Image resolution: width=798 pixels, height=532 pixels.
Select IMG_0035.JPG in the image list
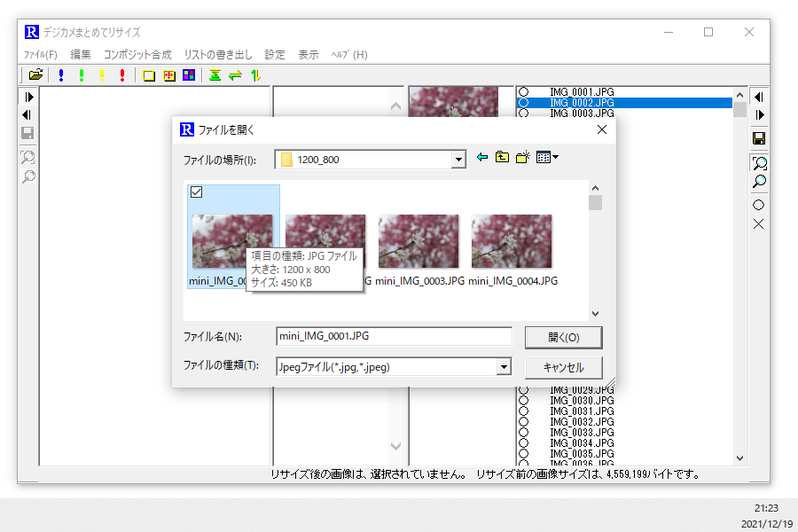[x=582, y=454]
